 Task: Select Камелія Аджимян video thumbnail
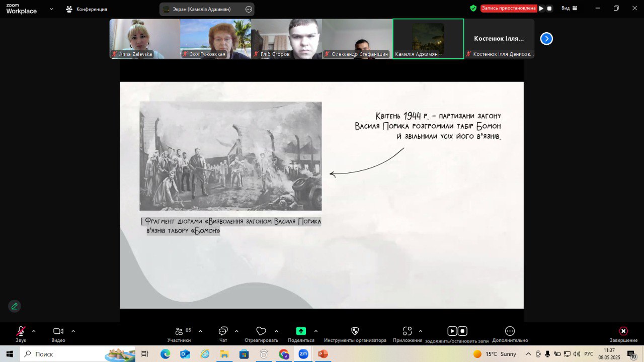click(x=428, y=39)
